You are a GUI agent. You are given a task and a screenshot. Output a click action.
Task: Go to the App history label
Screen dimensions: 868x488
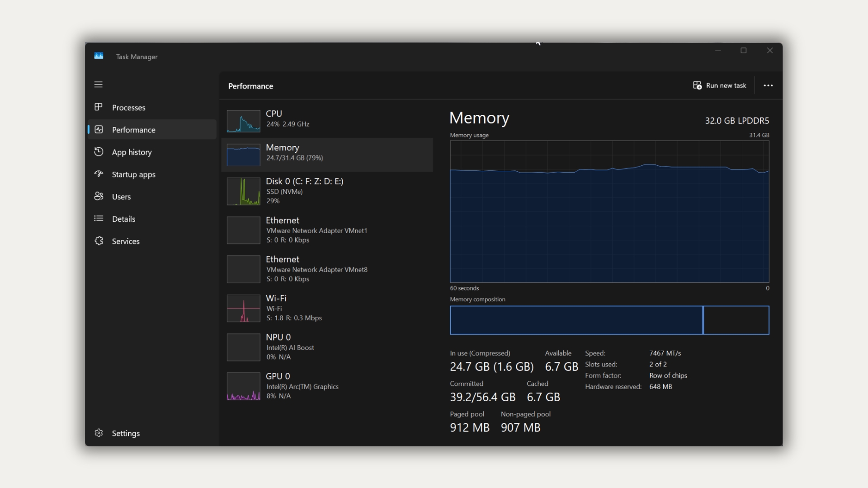pos(132,152)
